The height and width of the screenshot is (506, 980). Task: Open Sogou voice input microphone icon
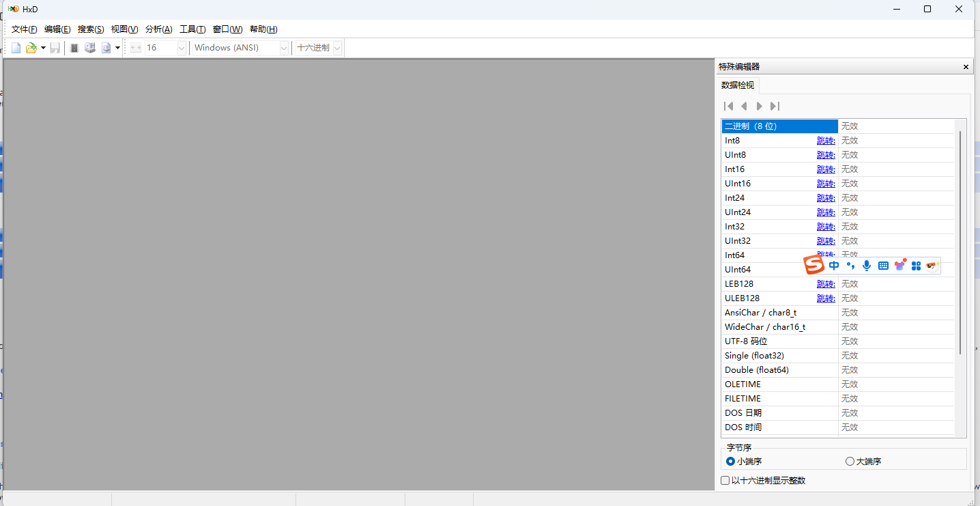[866, 265]
